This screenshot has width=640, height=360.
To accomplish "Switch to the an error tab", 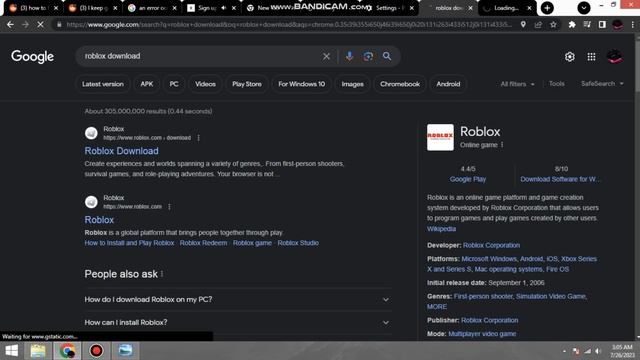I will point(152,8).
